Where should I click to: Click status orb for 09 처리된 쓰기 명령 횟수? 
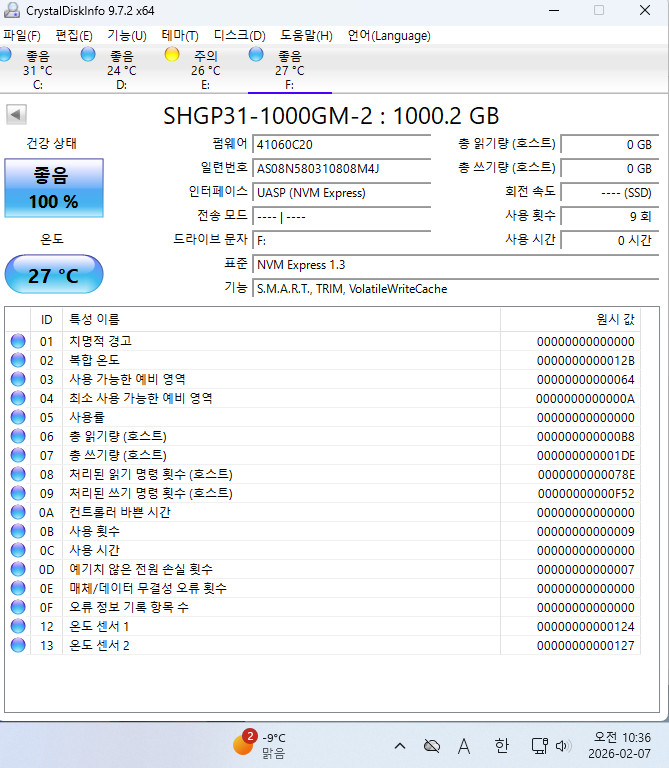point(18,493)
